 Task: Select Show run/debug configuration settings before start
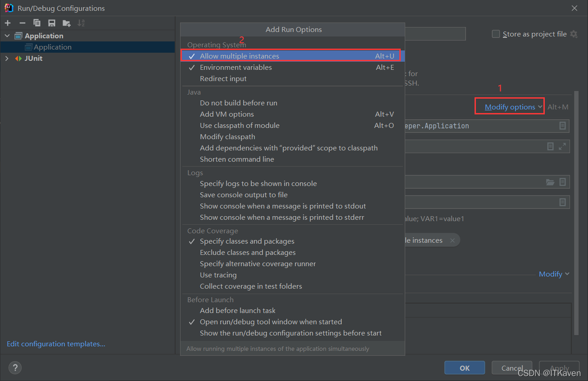click(293, 333)
